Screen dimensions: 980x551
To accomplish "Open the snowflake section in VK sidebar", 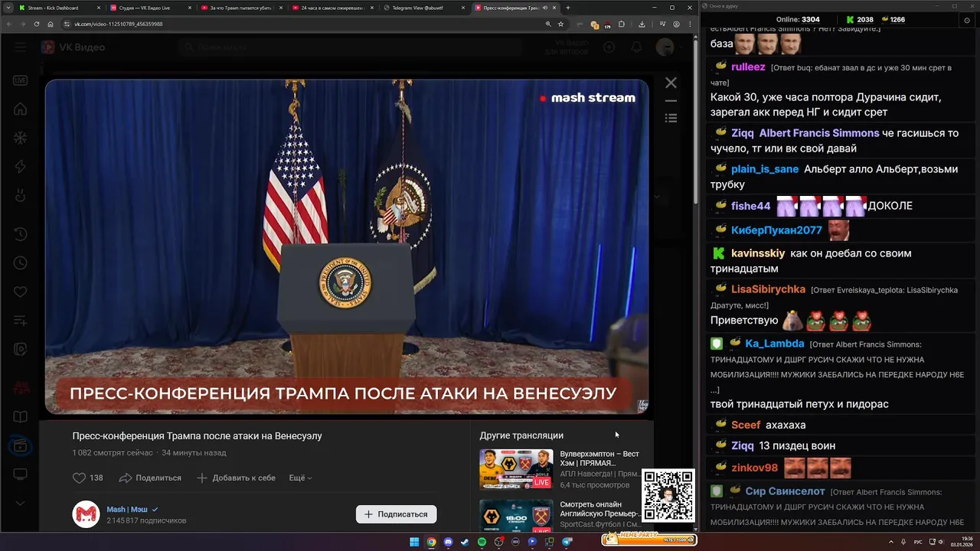I will click(21, 139).
